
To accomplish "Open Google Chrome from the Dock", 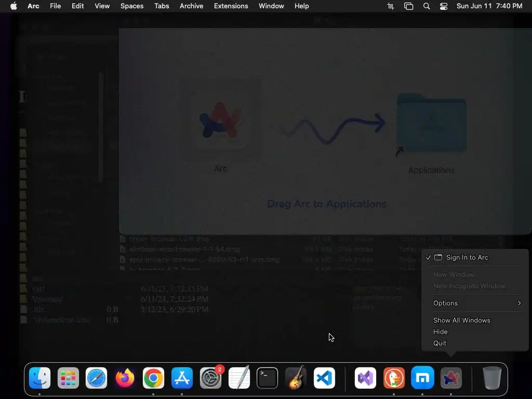I will point(153,378).
